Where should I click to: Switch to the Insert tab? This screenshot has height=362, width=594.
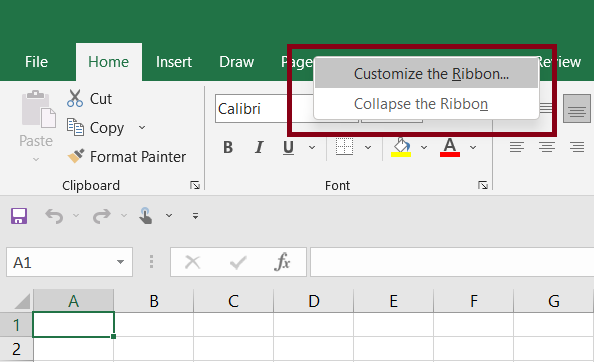point(174,62)
